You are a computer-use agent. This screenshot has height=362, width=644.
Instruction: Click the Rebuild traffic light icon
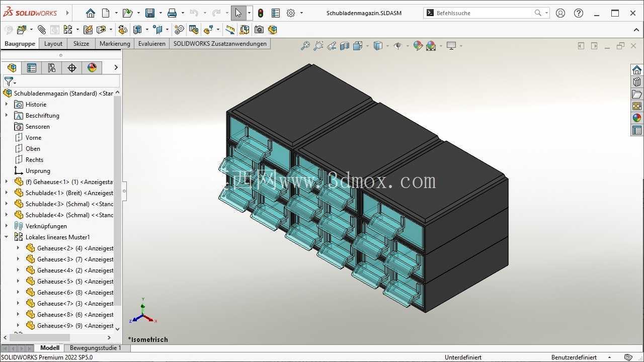point(261,13)
